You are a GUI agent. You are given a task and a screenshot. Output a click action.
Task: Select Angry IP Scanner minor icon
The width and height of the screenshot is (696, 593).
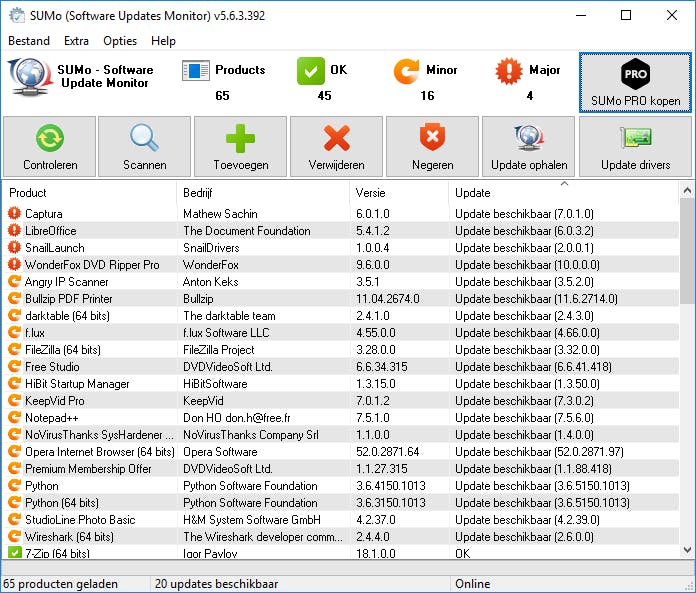[x=14, y=281]
